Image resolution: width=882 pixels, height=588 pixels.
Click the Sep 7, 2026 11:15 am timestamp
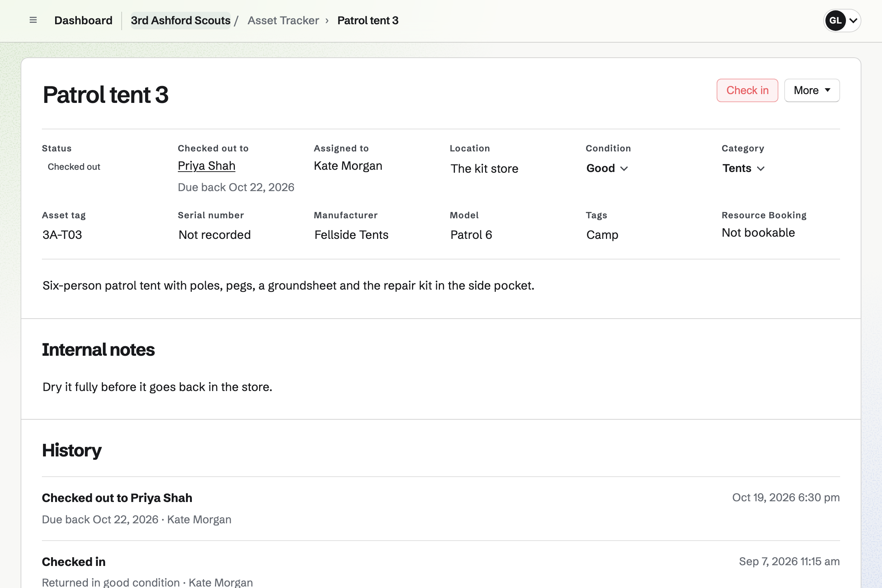coord(789,562)
